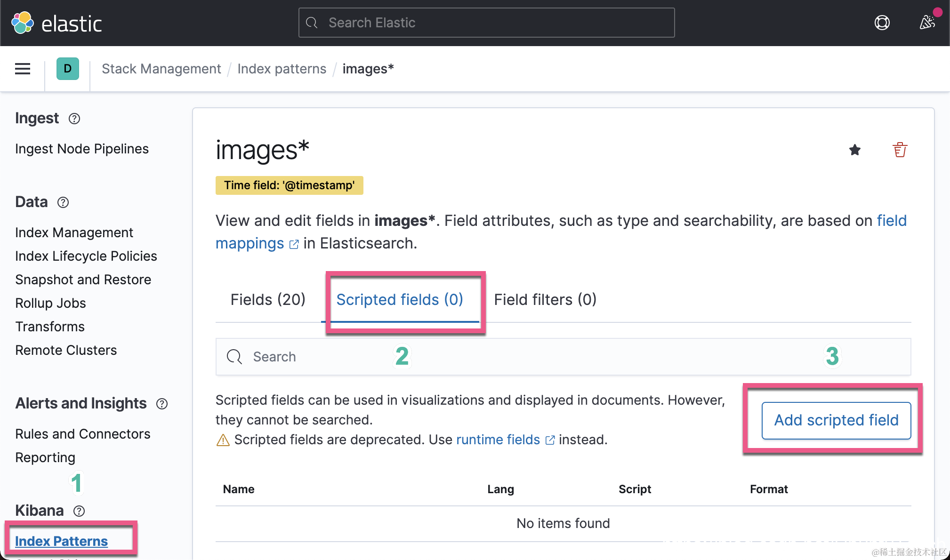Click the D space avatar
Screen dimensions: 950x560
click(67, 69)
